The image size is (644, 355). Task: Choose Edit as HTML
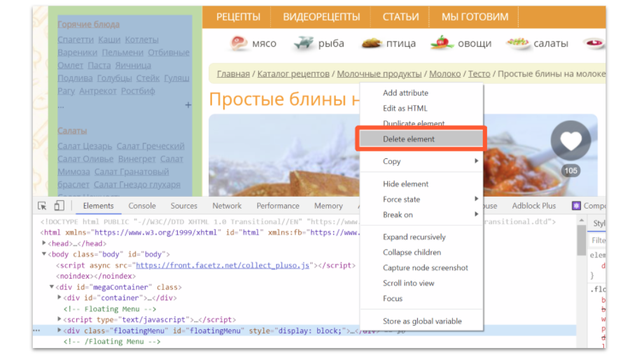coord(421,108)
